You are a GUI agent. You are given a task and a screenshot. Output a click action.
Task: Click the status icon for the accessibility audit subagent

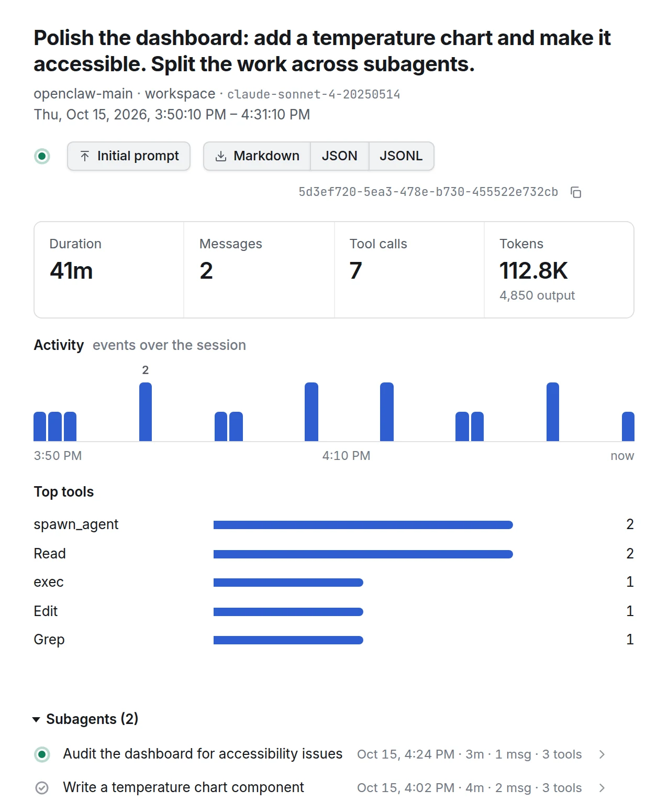[x=42, y=754]
